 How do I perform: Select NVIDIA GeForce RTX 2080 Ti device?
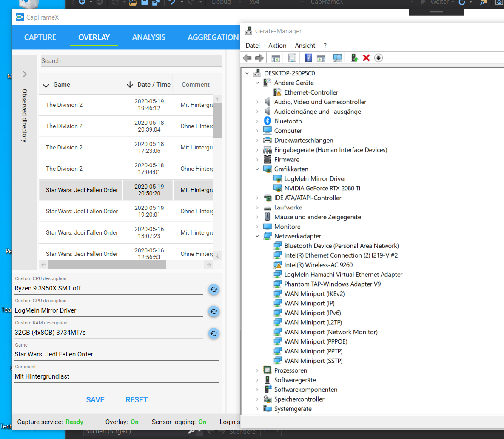322,188
